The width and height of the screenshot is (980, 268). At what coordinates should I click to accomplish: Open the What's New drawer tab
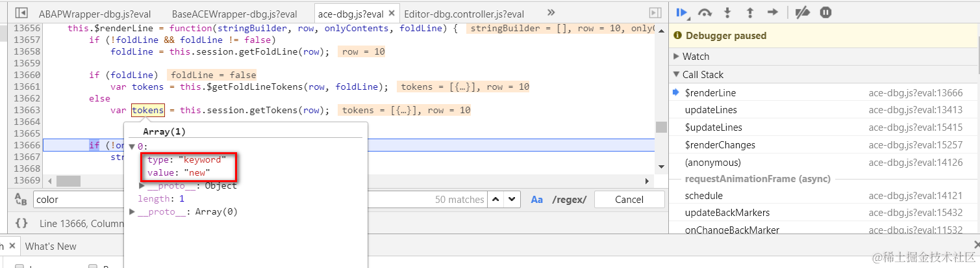pyautogui.click(x=51, y=247)
